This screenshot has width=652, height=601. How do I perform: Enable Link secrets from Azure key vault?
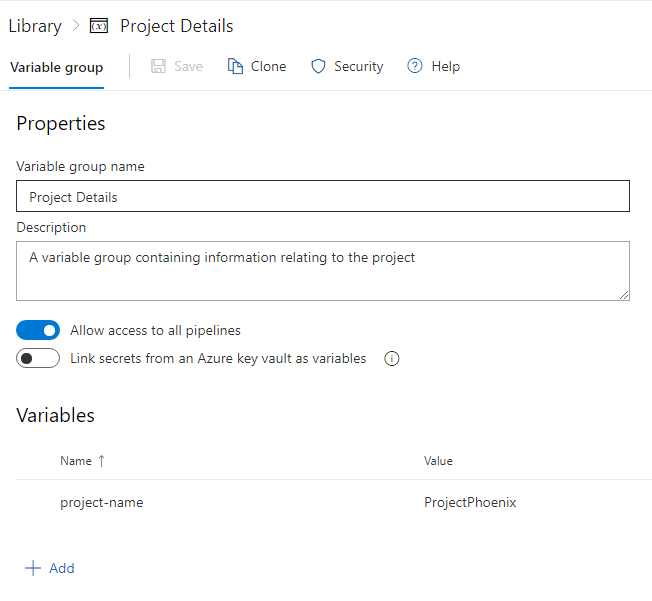(x=38, y=359)
